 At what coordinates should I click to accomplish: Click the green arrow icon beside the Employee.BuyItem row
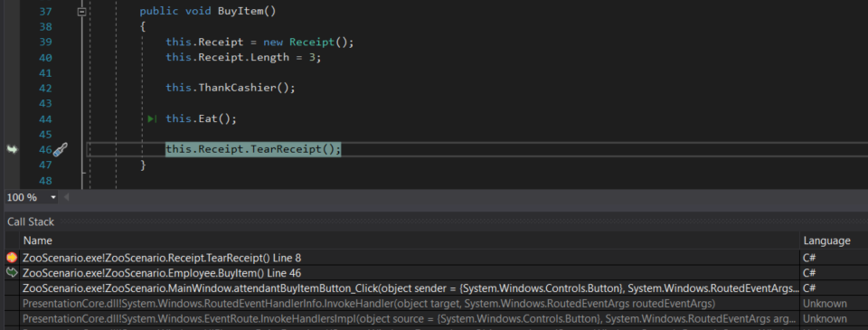(x=12, y=272)
